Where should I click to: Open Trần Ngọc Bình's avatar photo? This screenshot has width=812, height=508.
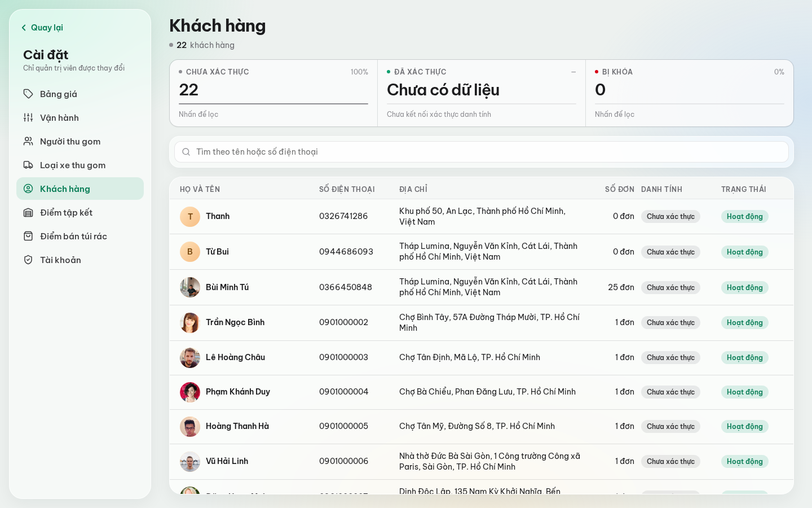pos(190,323)
